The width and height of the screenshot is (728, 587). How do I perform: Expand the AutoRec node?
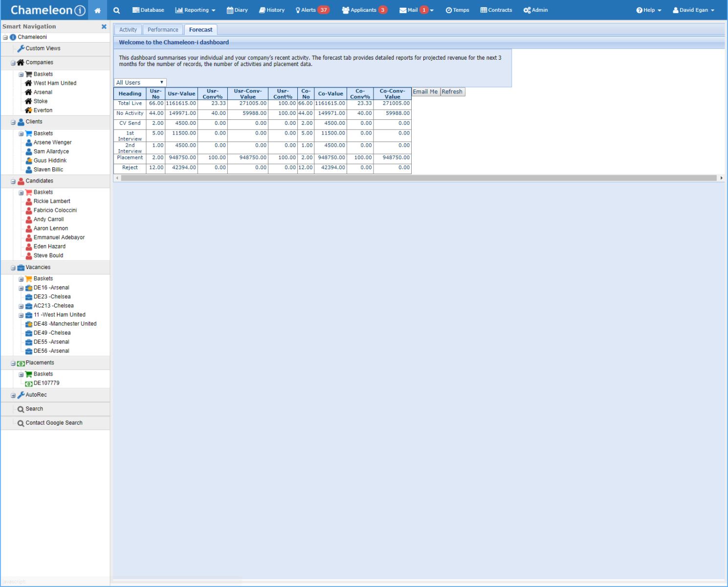click(x=13, y=395)
